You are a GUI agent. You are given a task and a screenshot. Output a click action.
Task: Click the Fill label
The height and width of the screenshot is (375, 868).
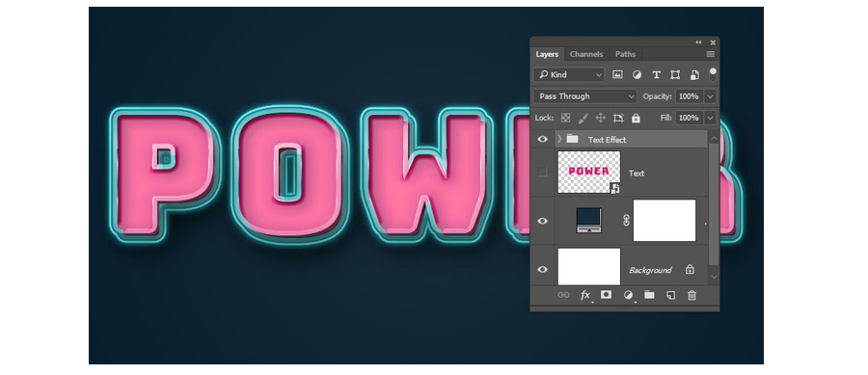pos(665,118)
